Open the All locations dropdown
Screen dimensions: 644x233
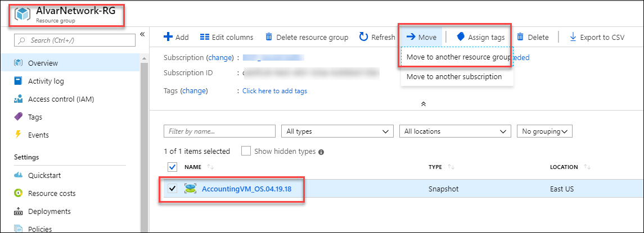(455, 131)
